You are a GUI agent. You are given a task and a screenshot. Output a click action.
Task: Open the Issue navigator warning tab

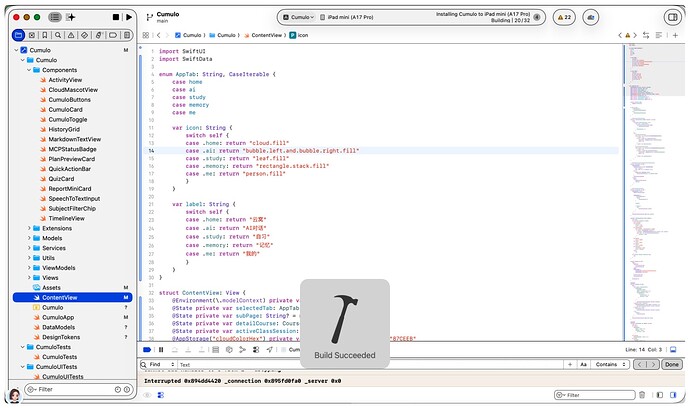click(71, 35)
